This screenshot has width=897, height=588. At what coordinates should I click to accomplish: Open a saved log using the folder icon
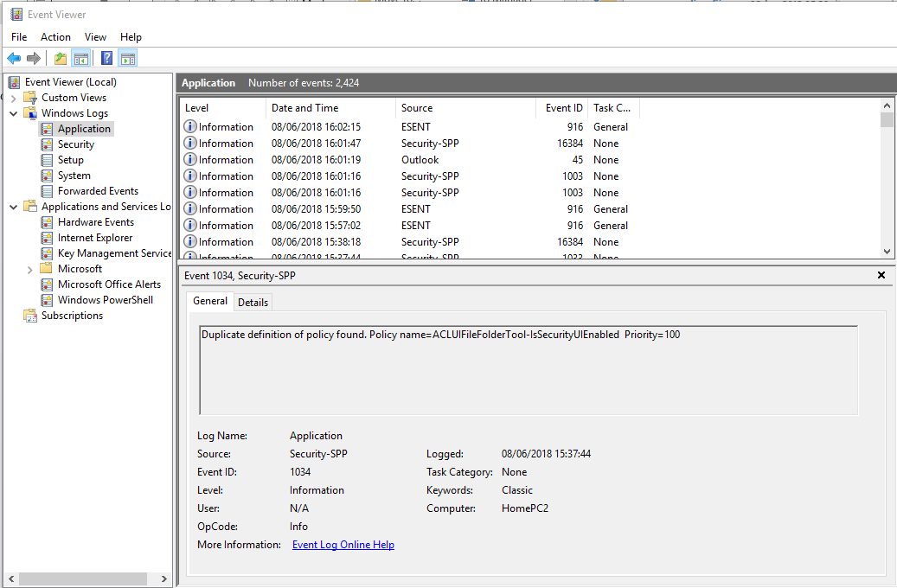click(x=60, y=58)
